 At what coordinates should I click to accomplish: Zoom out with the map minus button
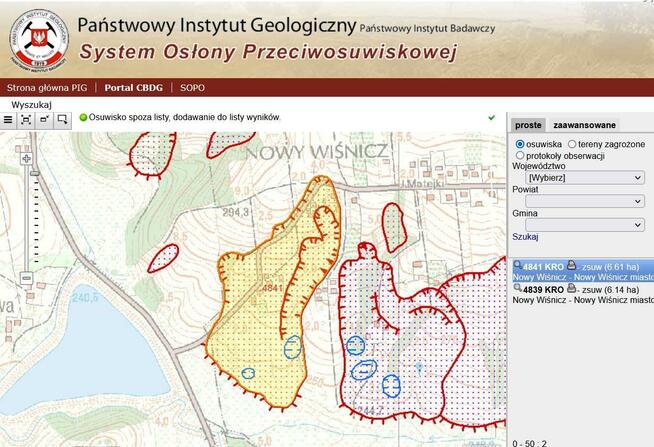[x=27, y=278]
